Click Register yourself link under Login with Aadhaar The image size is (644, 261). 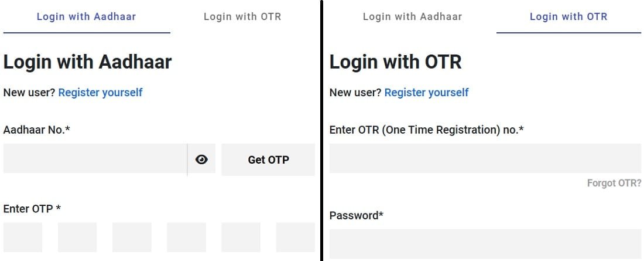click(x=100, y=92)
